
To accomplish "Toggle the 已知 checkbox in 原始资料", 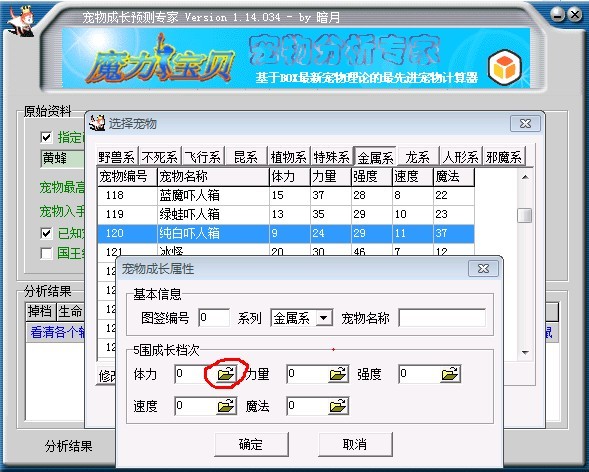I will pyautogui.click(x=46, y=234).
